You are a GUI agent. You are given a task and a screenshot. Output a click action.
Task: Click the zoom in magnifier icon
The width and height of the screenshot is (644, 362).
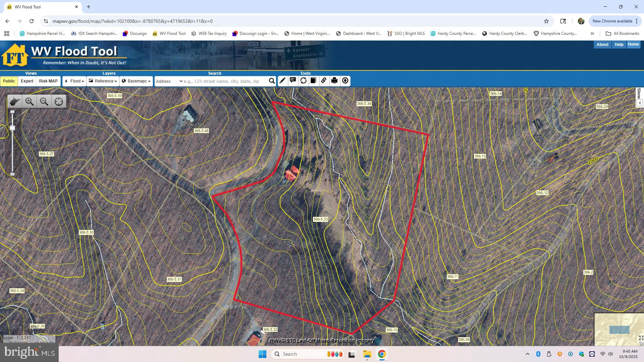[30, 102]
